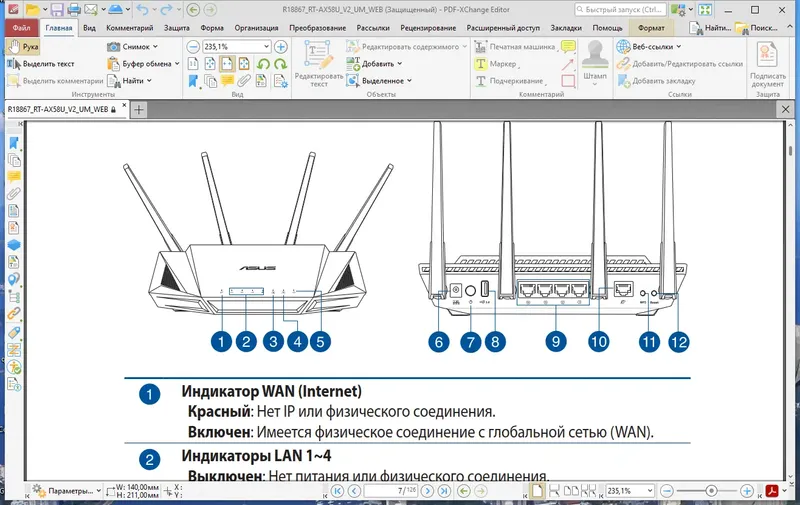Choose fit page view icon
800x505 pixels.
point(210,64)
